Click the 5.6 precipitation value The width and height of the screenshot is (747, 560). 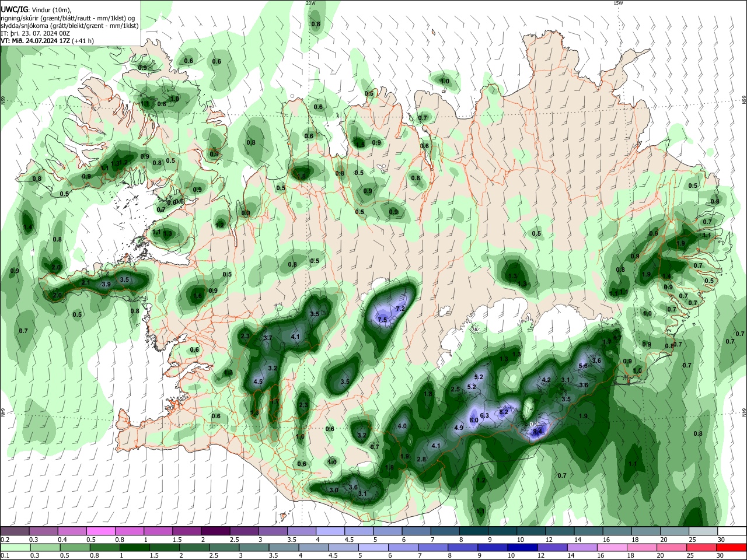[582, 366]
